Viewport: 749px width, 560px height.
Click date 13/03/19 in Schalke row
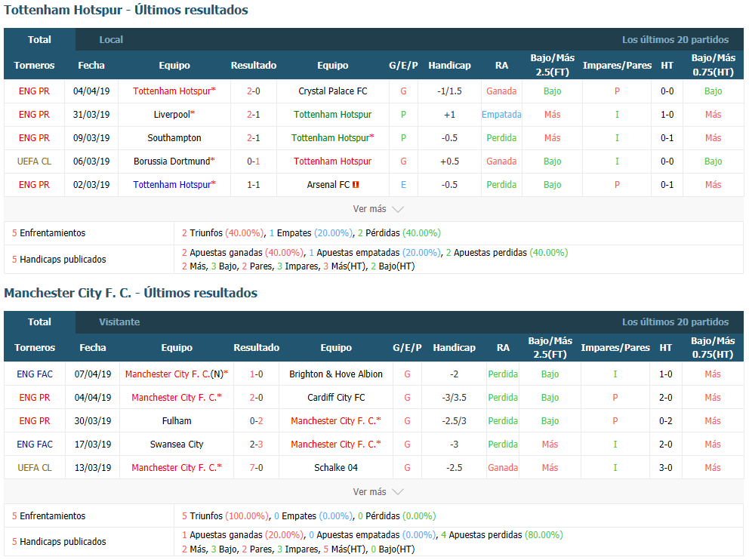click(93, 468)
